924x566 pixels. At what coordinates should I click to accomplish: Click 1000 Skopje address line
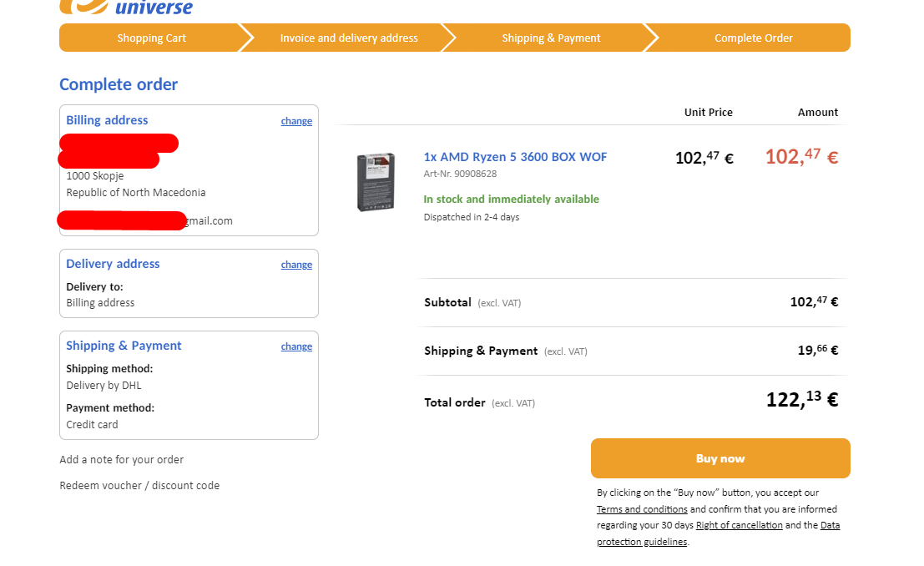[95, 175]
